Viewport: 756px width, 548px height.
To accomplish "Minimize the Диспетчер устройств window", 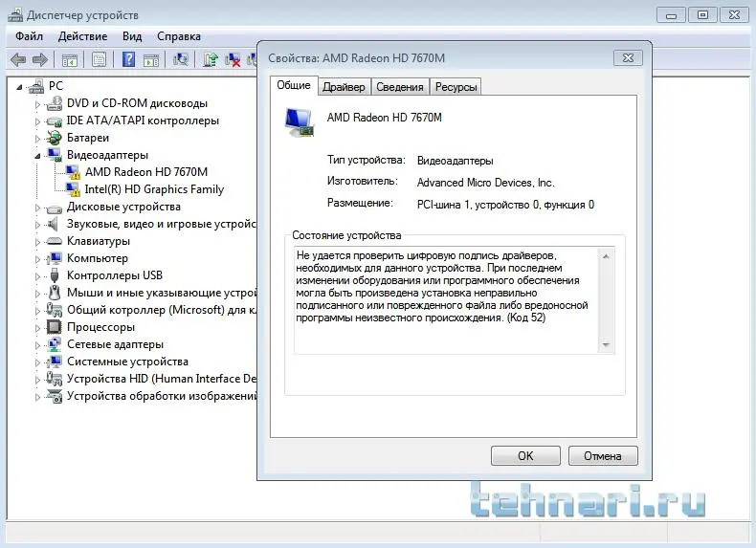I will point(671,15).
